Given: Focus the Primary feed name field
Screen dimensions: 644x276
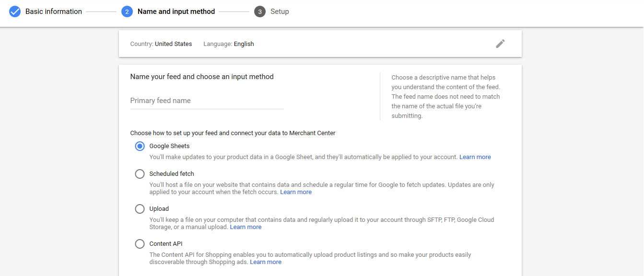Looking at the screenshot, I should tap(207, 101).
